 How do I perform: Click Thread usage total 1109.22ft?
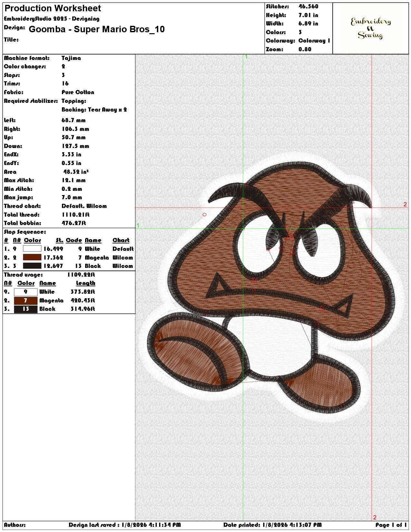pos(81,275)
